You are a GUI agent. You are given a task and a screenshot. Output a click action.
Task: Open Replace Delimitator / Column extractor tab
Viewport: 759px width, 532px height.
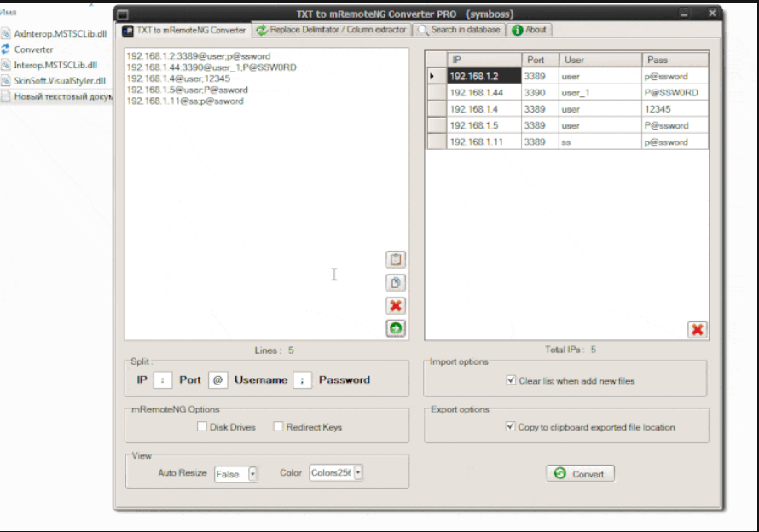click(x=332, y=30)
